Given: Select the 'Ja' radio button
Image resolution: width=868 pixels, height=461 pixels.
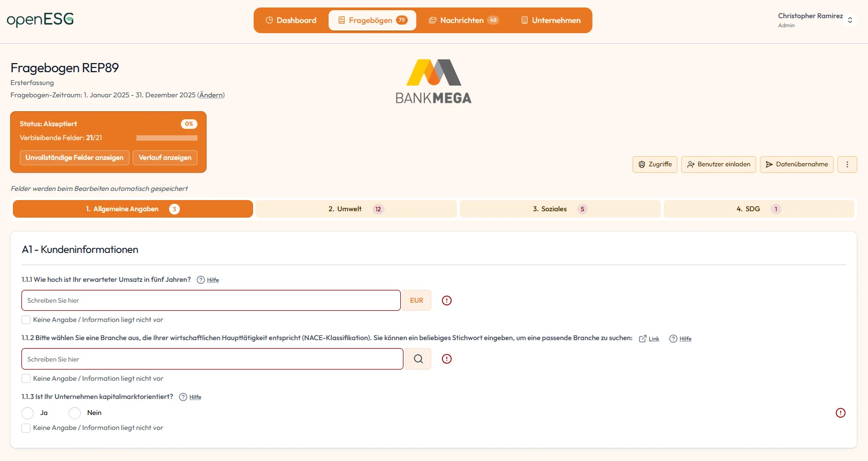Looking at the screenshot, I should pyautogui.click(x=28, y=413).
